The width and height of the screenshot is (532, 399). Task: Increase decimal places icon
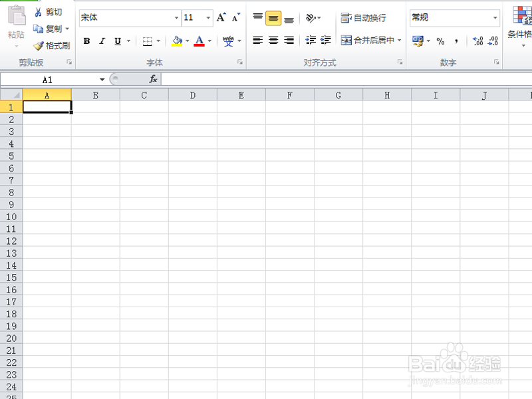point(477,41)
